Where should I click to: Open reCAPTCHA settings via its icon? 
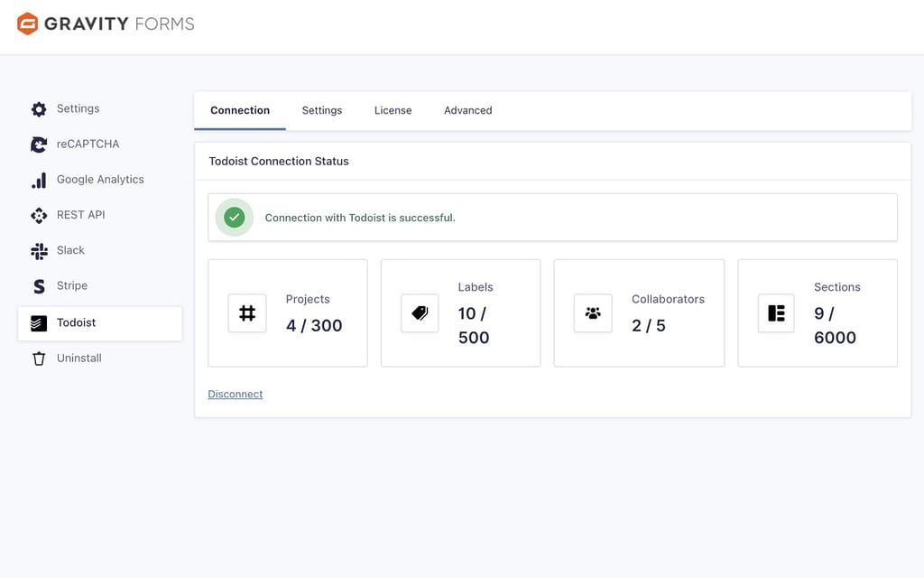38,144
